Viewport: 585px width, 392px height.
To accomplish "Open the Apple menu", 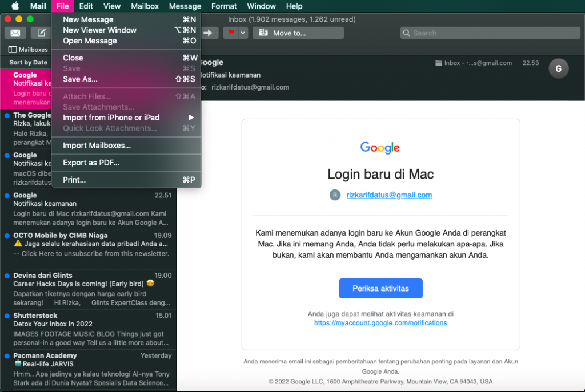I will 15,6.
